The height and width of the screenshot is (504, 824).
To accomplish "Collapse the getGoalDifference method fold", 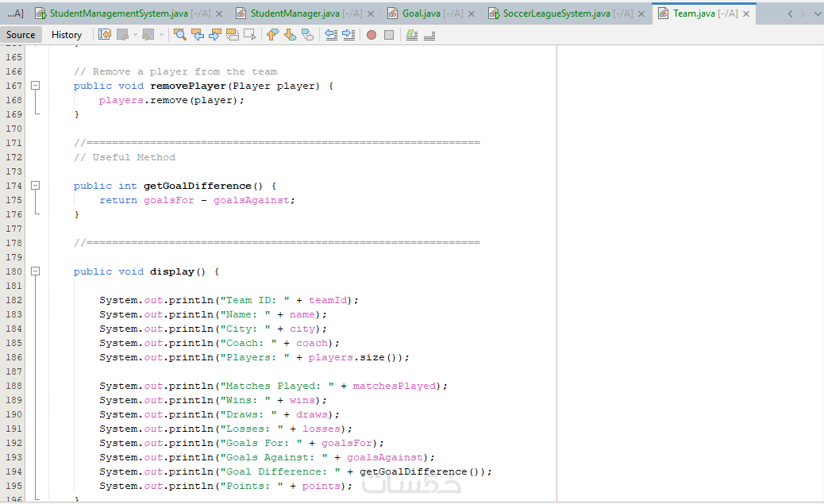I will [x=35, y=185].
